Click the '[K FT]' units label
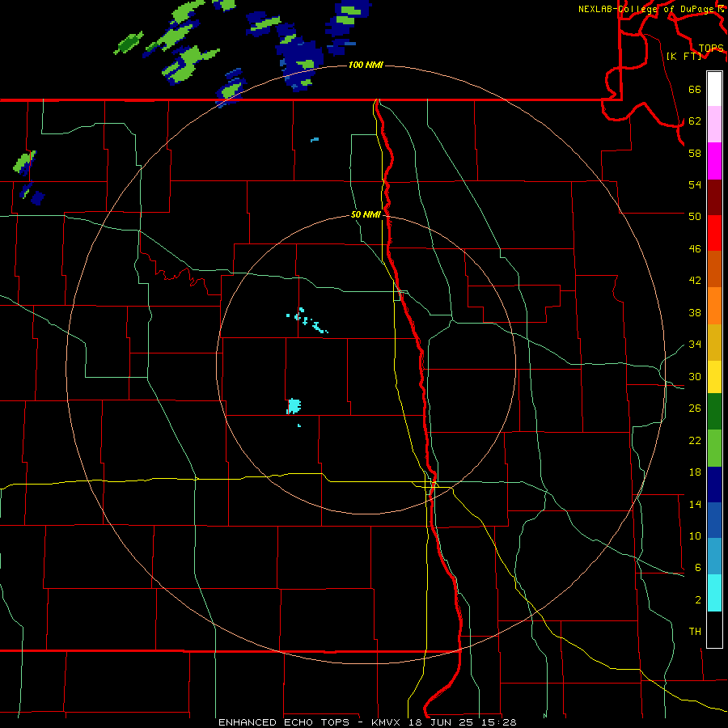This screenshot has width=728, height=728. (x=684, y=56)
